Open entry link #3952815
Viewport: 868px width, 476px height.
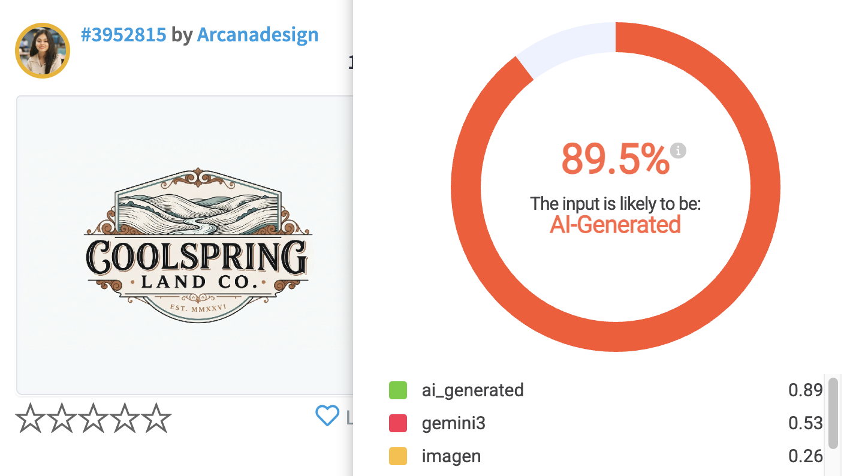tap(123, 35)
